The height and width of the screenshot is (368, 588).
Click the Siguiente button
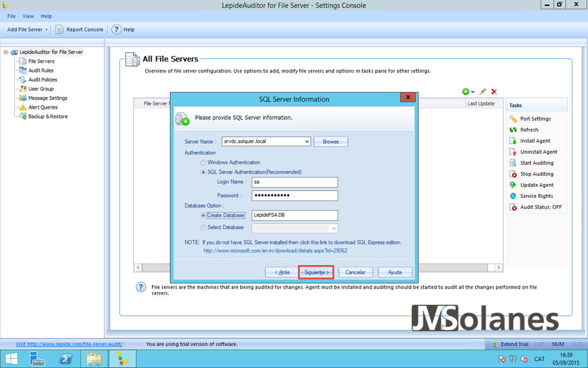point(316,272)
